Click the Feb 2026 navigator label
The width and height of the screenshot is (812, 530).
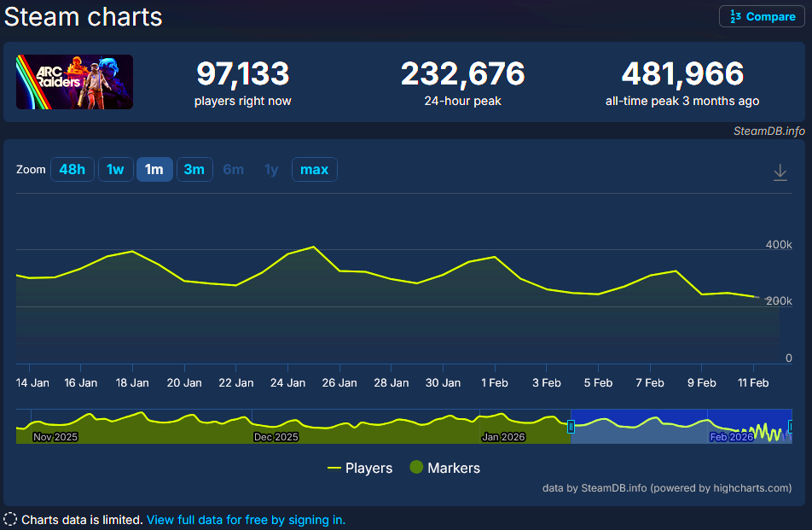click(731, 437)
